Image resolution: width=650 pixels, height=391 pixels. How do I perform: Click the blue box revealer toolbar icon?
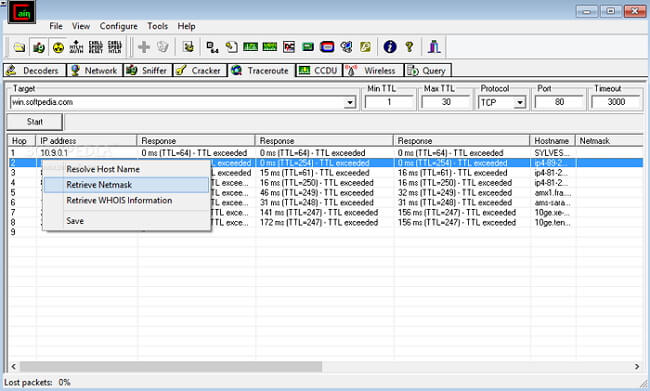(x=346, y=47)
